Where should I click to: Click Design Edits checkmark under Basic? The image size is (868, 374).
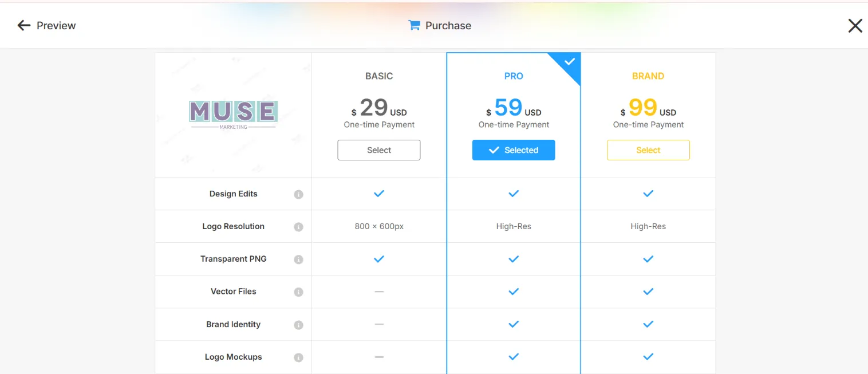coord(379,194)
